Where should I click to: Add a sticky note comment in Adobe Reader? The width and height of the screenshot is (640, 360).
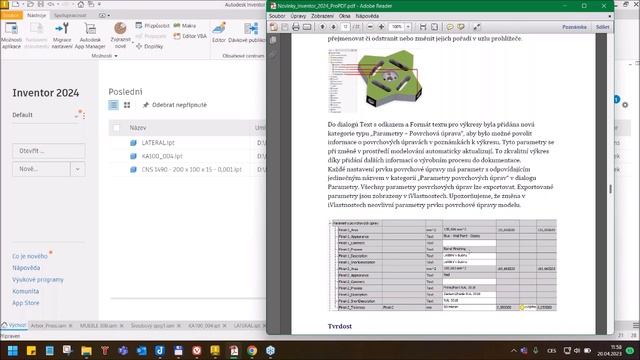pyautogui.click(x=450, y=27)
